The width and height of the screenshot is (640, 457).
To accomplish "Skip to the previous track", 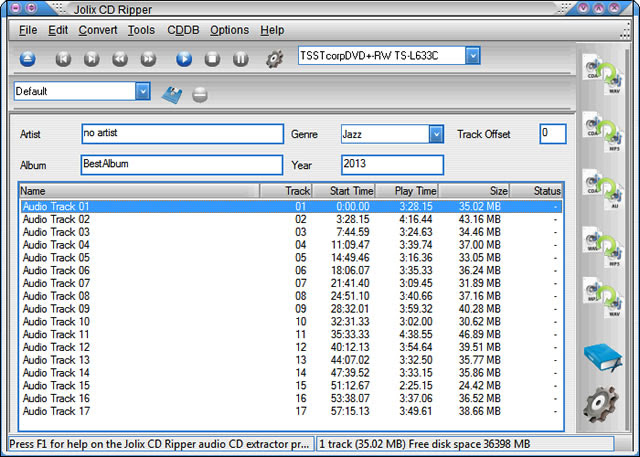I will (63, 59).
